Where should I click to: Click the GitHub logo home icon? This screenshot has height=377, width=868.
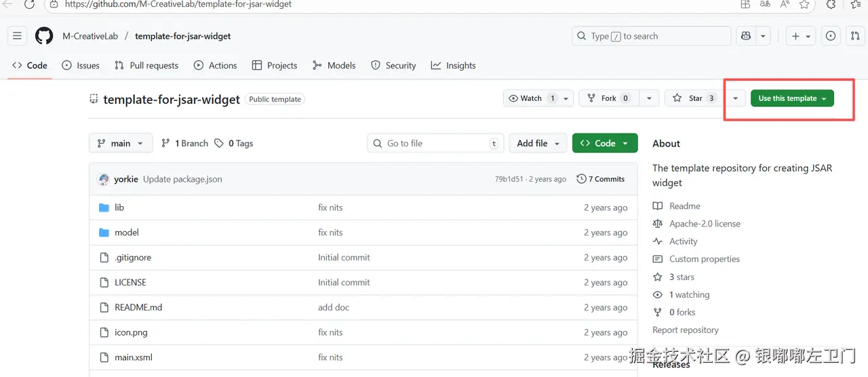point(44,36)
